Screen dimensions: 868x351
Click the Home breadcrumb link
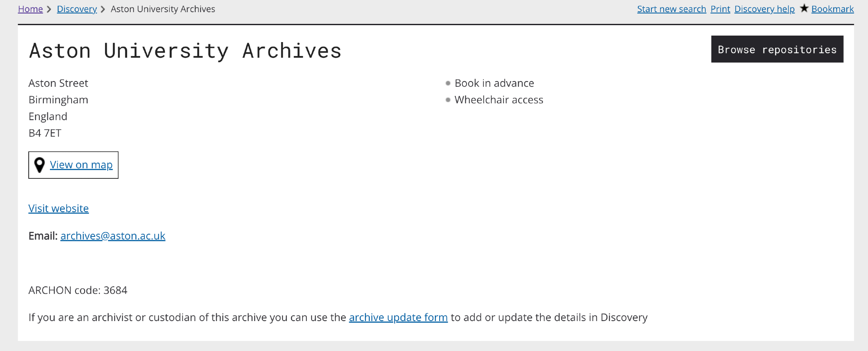click(30, 9)
